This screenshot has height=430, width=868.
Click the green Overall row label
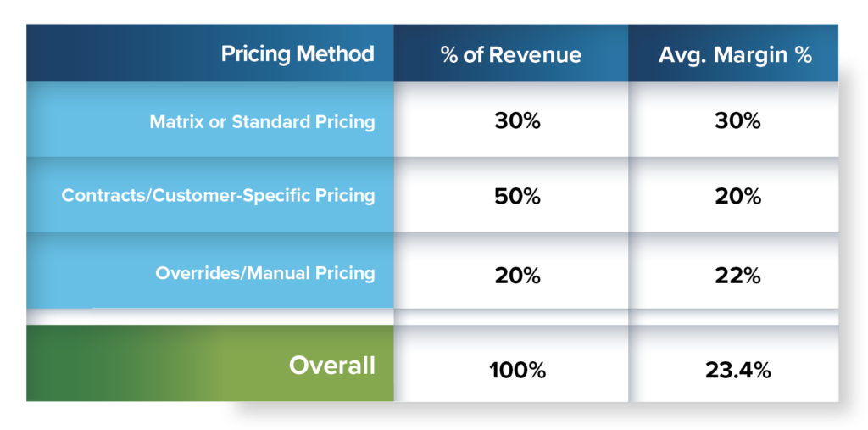pos(210,364)
